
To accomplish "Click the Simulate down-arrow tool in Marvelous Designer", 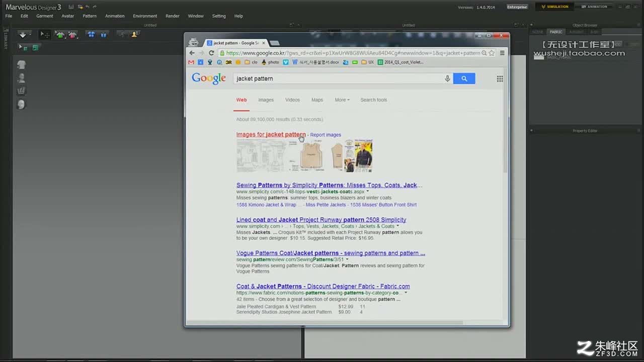I will [22, 35].
